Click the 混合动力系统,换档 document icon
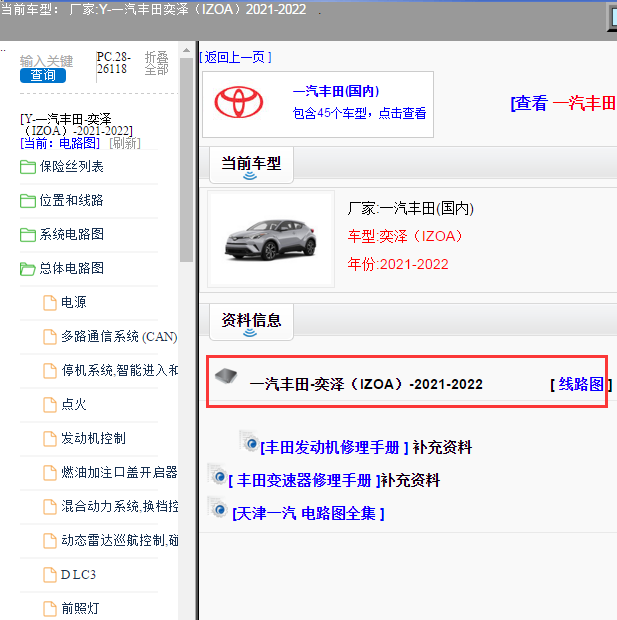 pyautogui.click(x=50, y=507)
